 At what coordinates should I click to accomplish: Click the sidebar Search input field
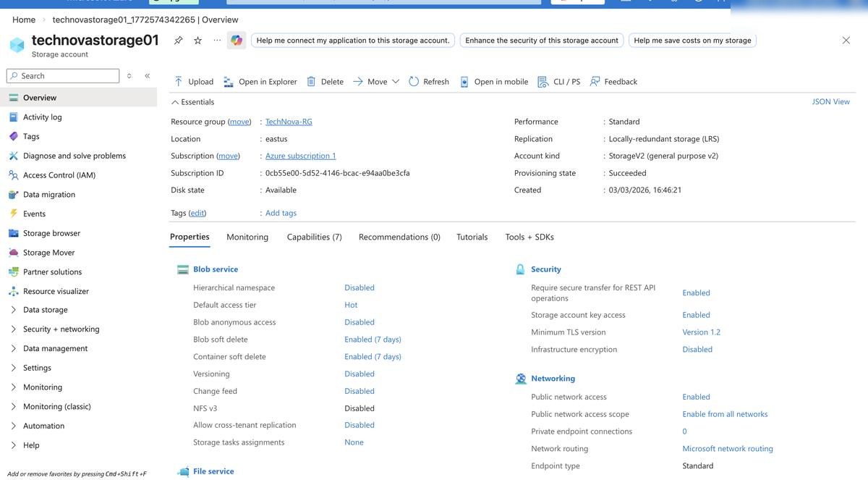pos(63,75)
